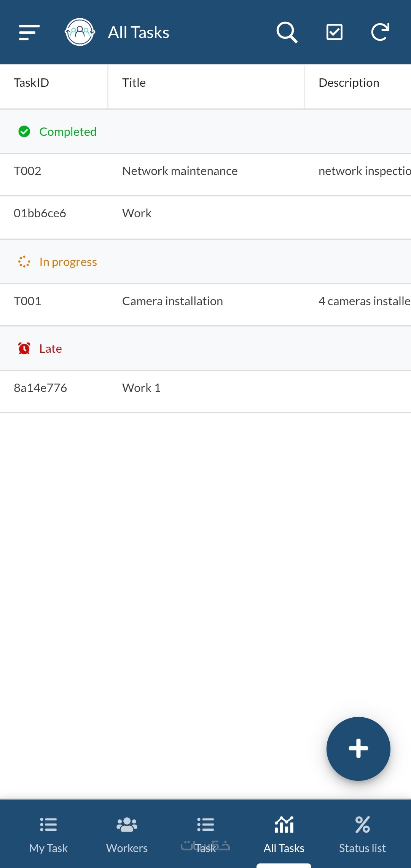
Task: Select task 8a14e776 row
Action: click(40, 388)
